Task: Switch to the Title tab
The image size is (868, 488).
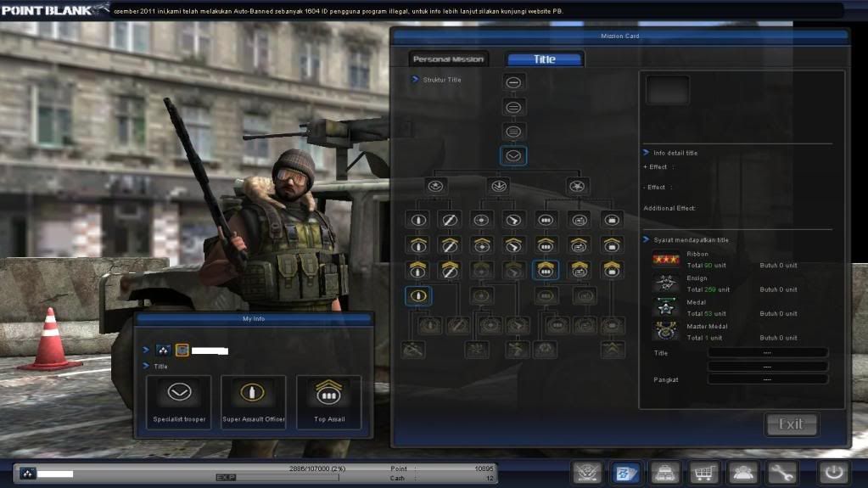Action: tap(545, 59)
